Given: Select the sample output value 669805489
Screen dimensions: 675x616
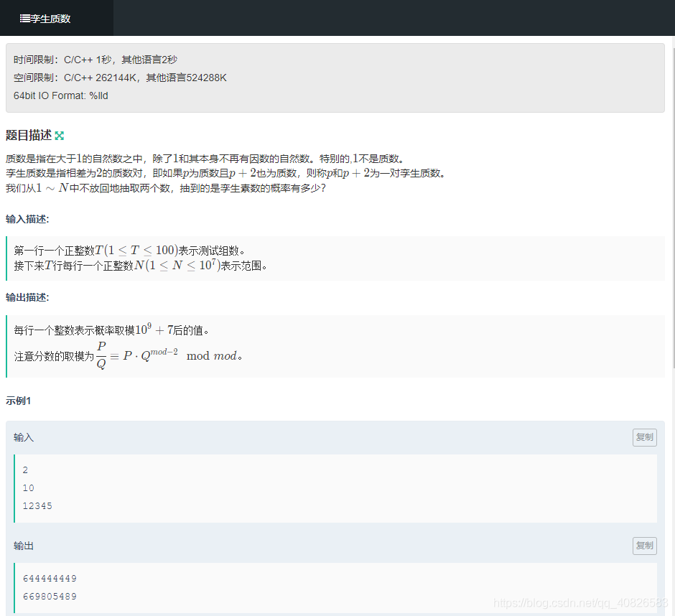Looking at the screenshot, I should [50, 596].
